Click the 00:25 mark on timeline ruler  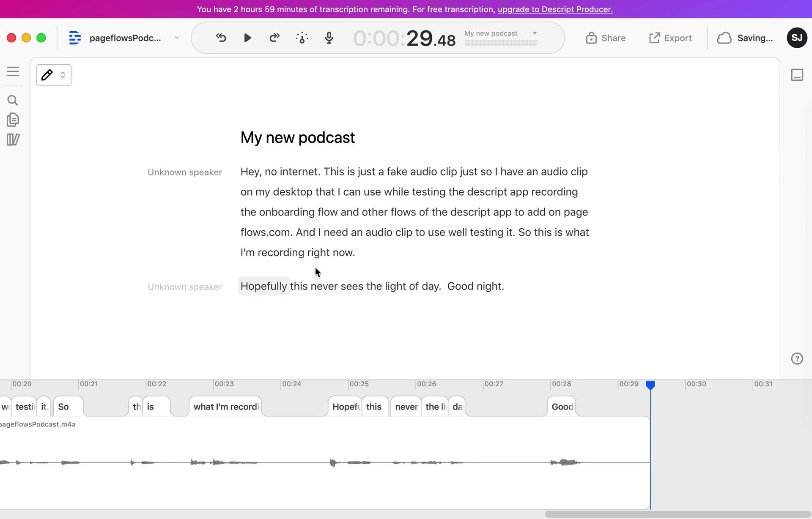coord(359,384)
